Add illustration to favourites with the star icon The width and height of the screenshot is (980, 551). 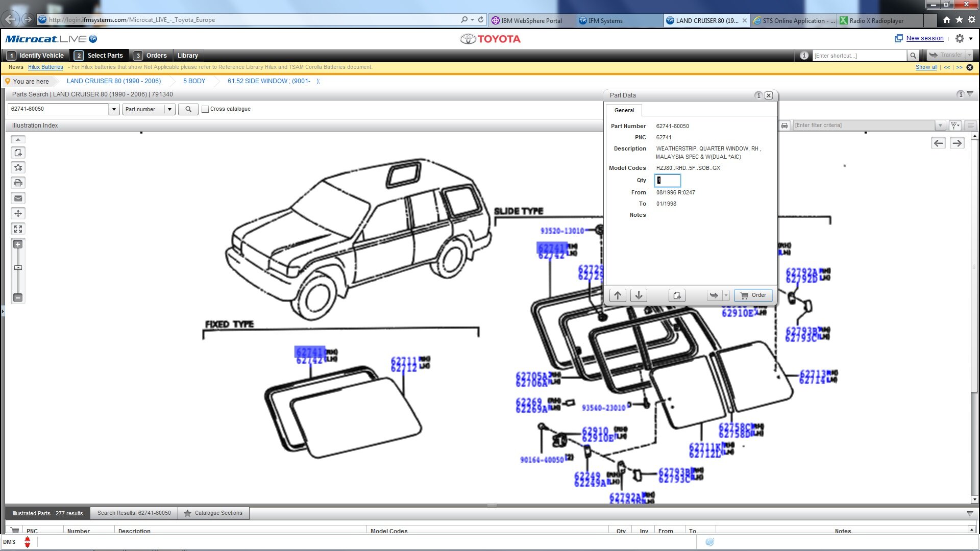[18, 167]
